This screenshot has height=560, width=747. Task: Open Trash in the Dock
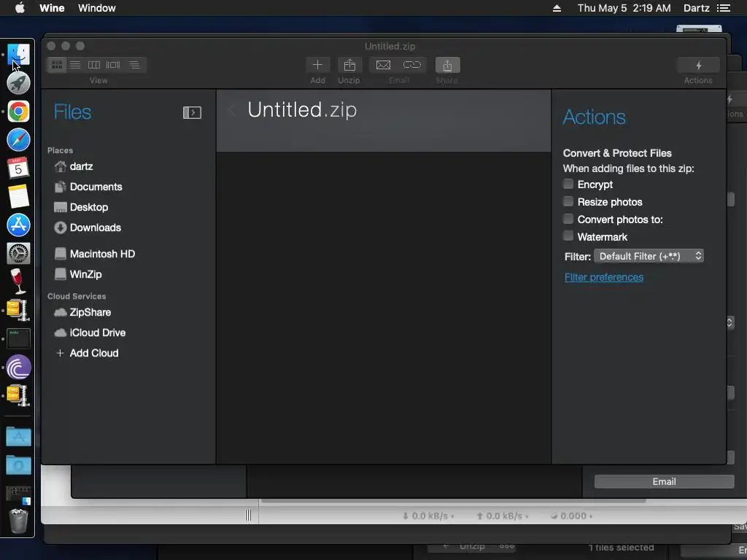pos(18,521)
